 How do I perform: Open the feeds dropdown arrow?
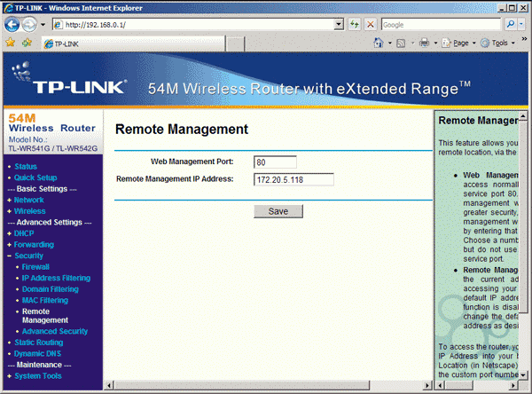pos(413,43)
